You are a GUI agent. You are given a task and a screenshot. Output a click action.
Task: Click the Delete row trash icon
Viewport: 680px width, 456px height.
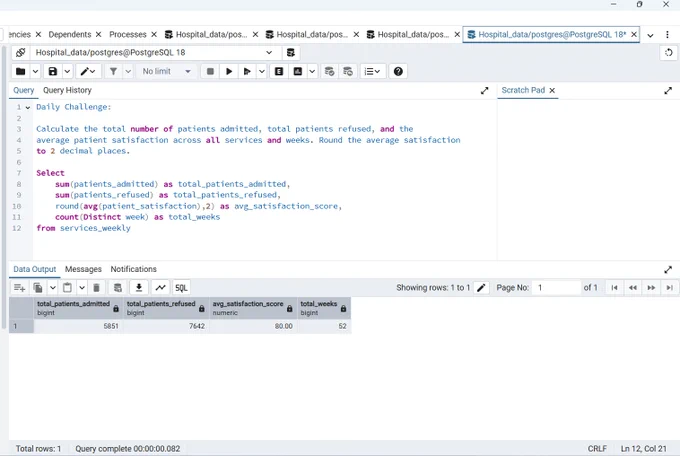(x=97, y=288)
